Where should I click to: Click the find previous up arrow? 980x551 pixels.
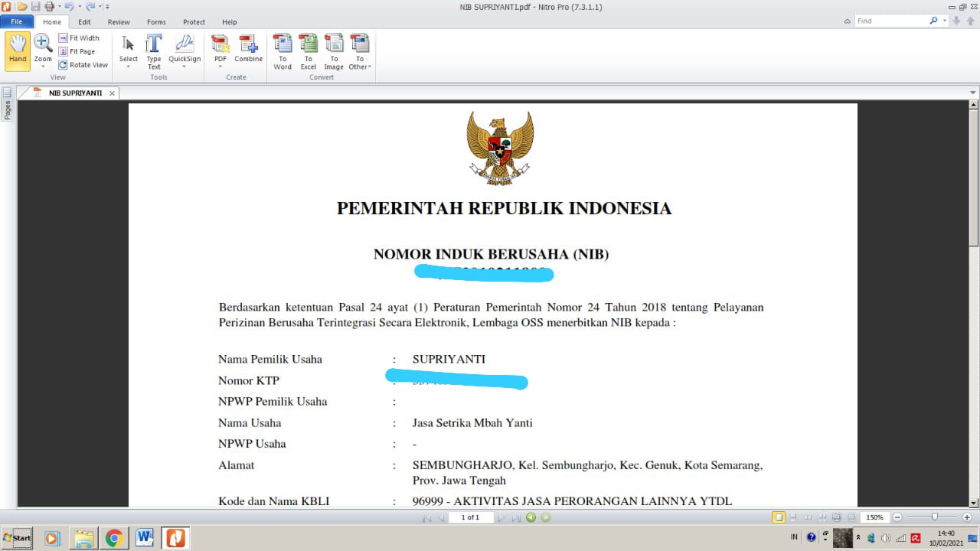point(971,21)
